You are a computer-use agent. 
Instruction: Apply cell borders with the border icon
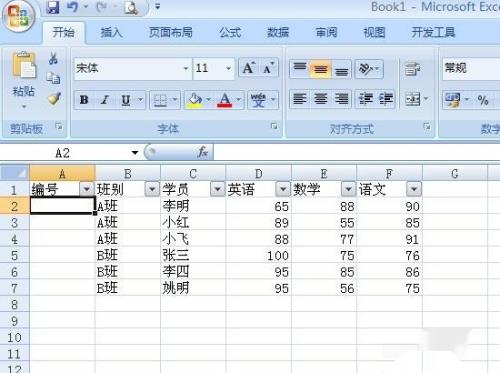(160, 100)
